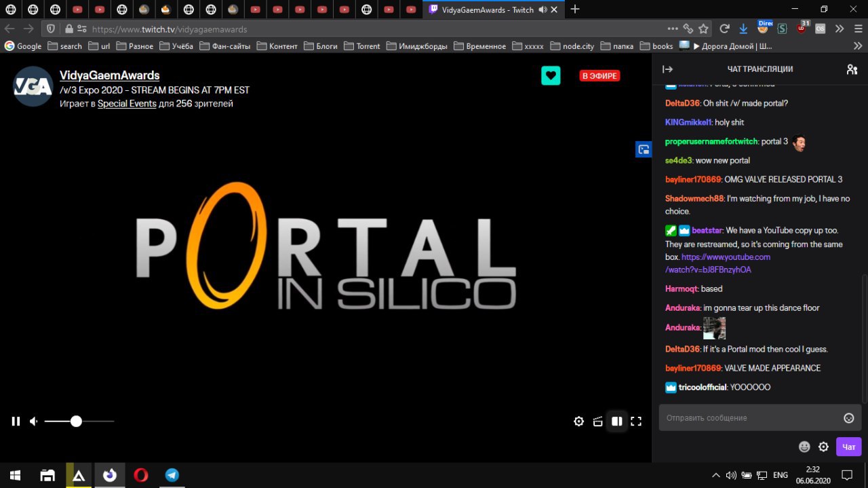The height and width of the screenshot is (488, 868).
Task: Open the 'node.city' bookmark folder
Action: [x=572, y=46]
